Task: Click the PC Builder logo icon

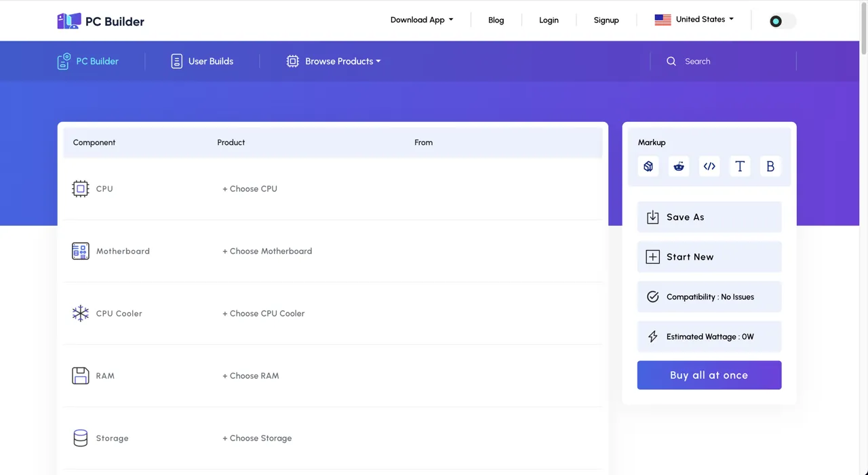Action: coord(68,21)
